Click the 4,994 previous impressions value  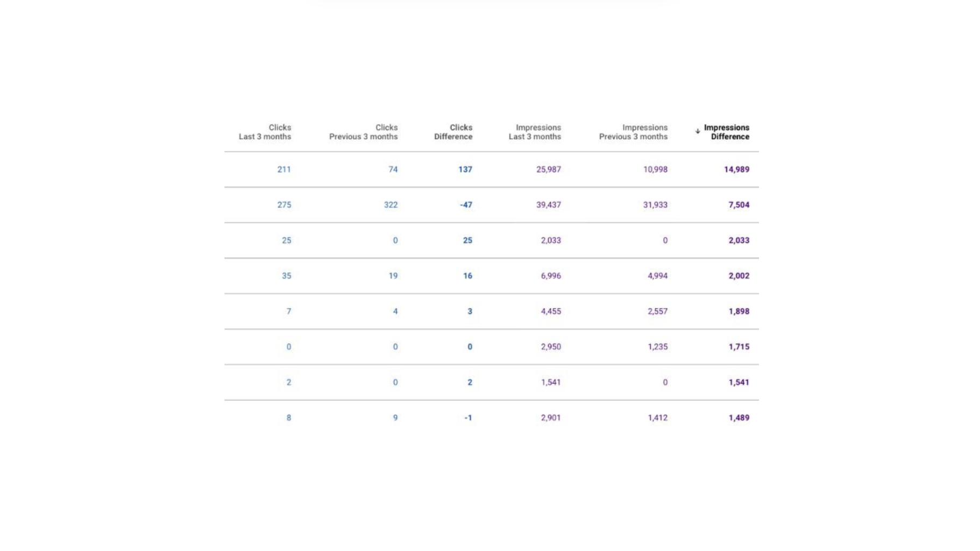point(657,276)
